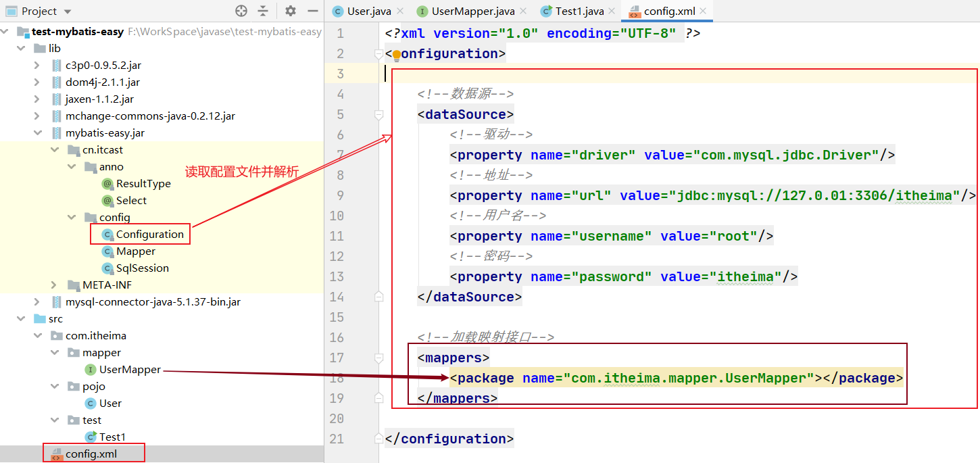Select the ResultType annotation class
The height and width of the screenshot is (463, 980).
pos(143,183)
